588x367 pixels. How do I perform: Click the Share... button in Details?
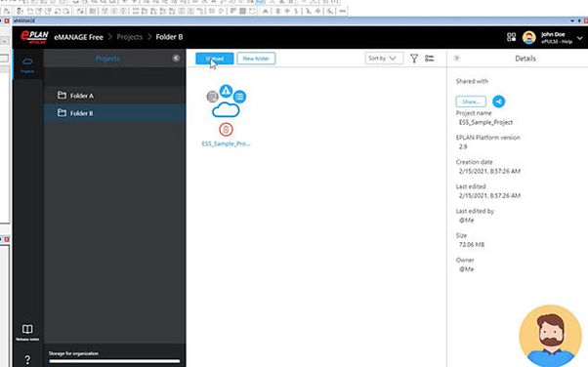471,102
